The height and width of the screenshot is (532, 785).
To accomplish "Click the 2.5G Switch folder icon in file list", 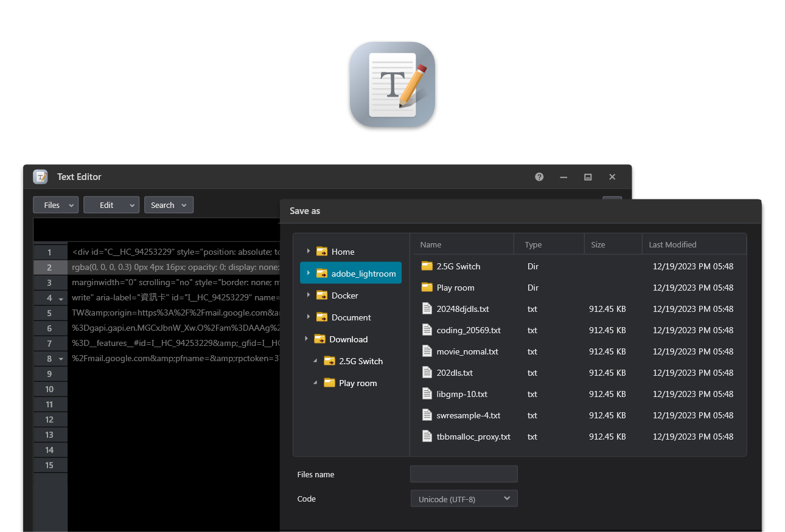I will (427, 266).
